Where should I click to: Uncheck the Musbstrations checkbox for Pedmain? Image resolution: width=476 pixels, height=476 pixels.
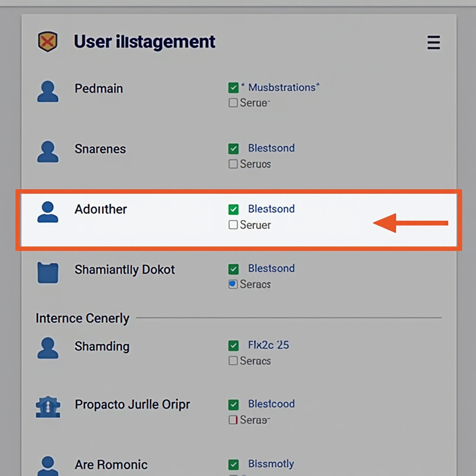pyautogui.click(x=233, y=87)
